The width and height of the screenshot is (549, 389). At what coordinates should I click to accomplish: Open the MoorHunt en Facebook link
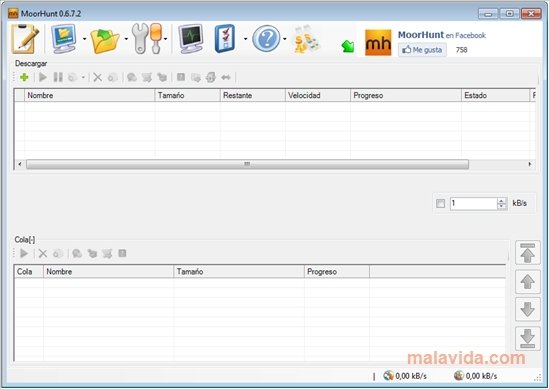point(442,35)
